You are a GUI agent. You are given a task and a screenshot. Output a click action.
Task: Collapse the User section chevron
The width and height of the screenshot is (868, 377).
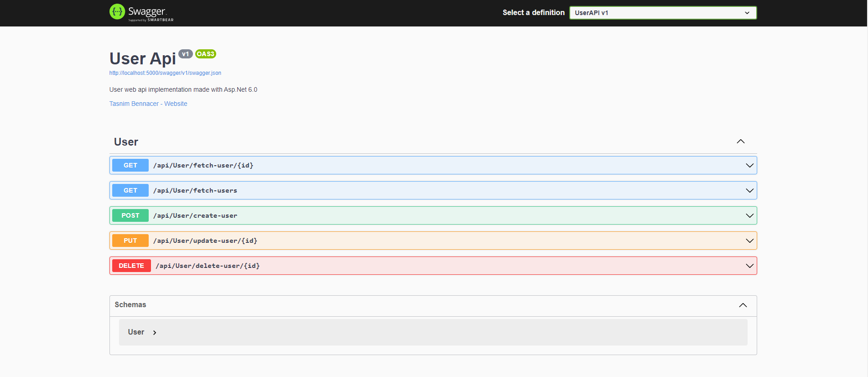coord(741,141)
